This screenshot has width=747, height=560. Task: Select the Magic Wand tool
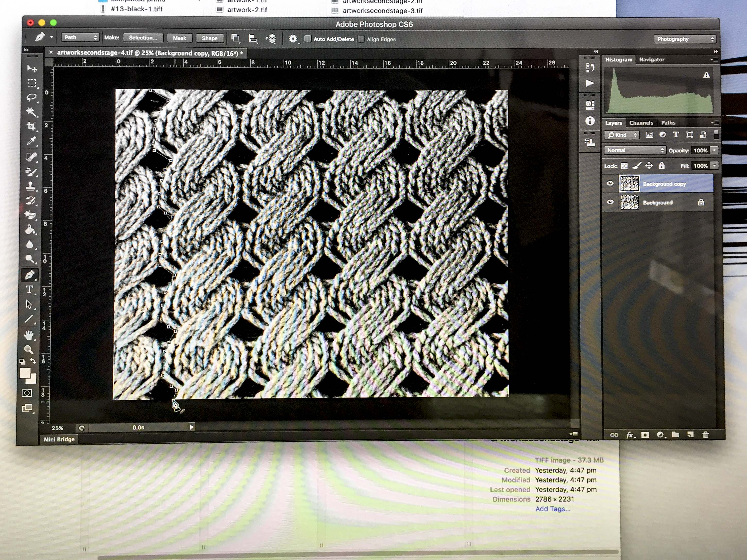point(32,112)
